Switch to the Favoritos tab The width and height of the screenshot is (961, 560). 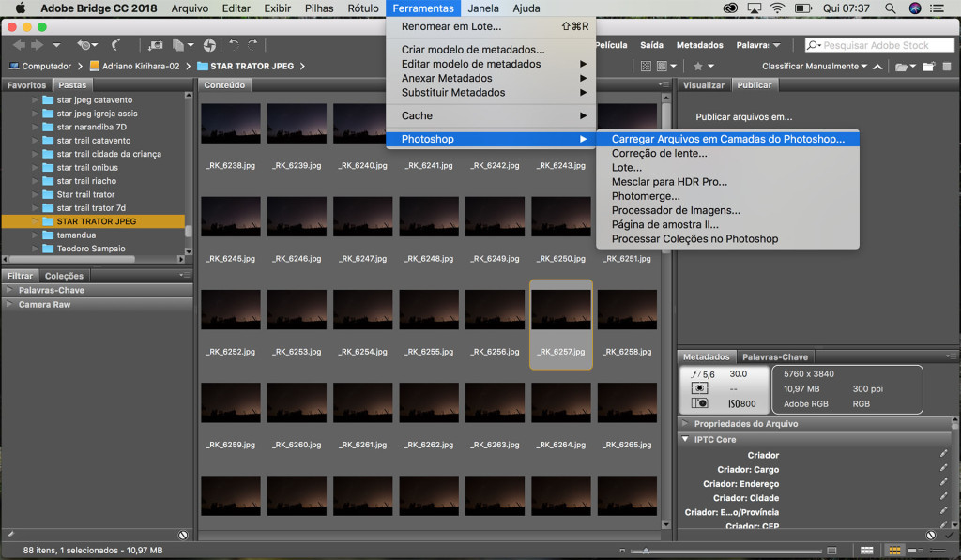[x=27, y=85]
